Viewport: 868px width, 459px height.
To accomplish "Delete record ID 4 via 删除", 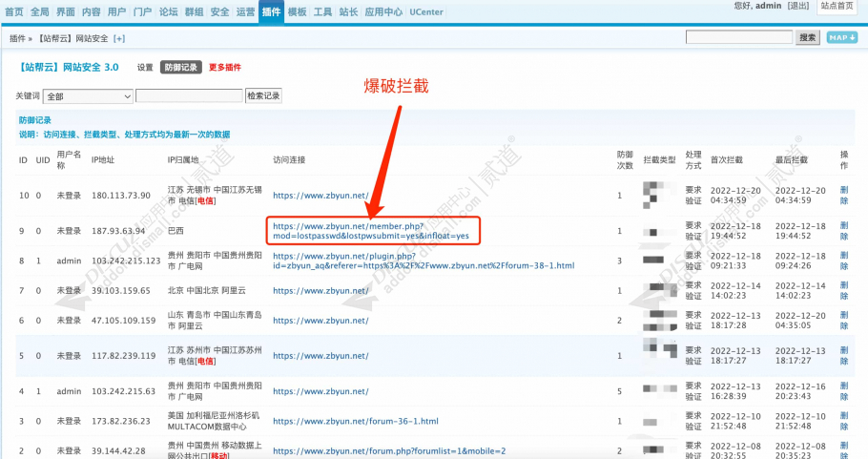I will point(844,391).
